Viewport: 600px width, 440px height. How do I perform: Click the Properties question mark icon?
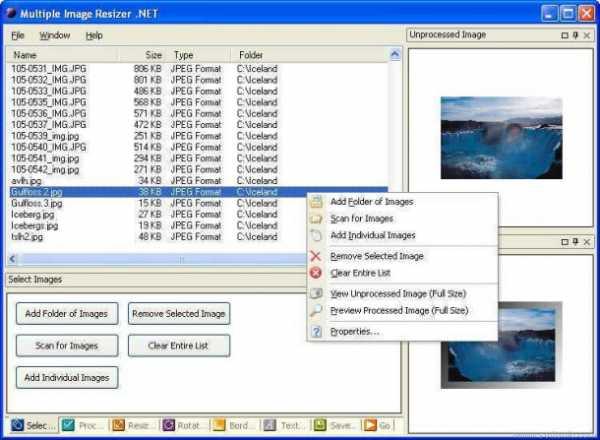(x=317, y=331)
